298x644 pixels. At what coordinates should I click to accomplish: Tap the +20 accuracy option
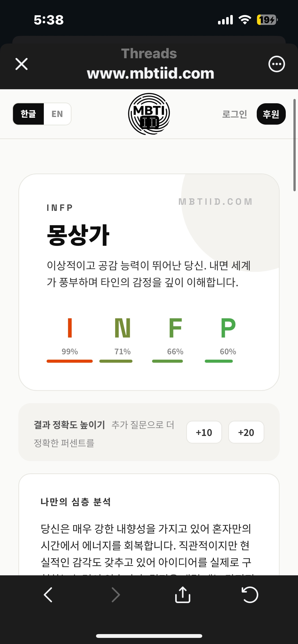pyautogui.click(x=246, y=432)
